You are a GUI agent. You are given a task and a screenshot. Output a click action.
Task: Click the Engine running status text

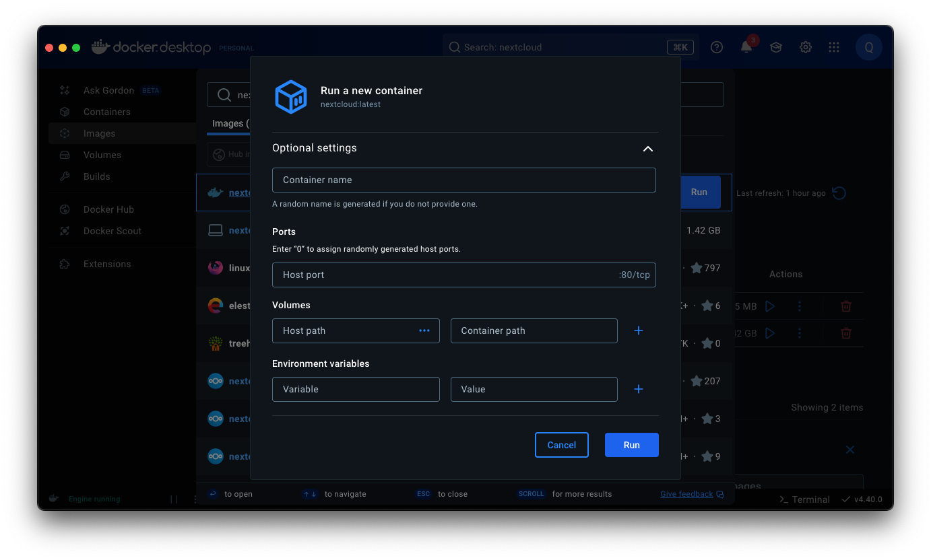[x=94, y=499]
